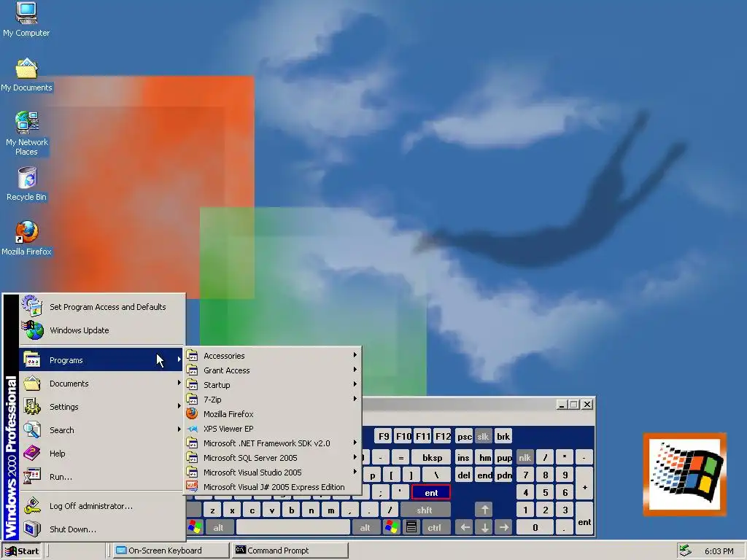
Task: Expand the Settings submenu in Start menu
Action: (101, 407)
